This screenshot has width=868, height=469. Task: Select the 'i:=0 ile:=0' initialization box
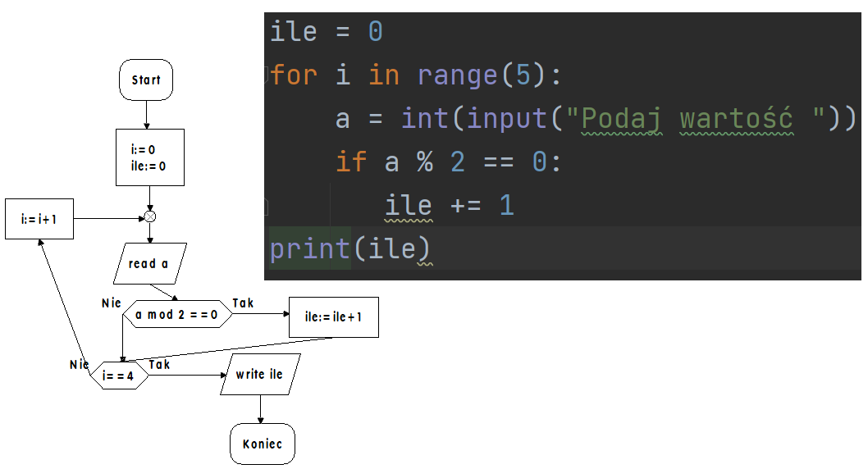[x=149, y=157]
